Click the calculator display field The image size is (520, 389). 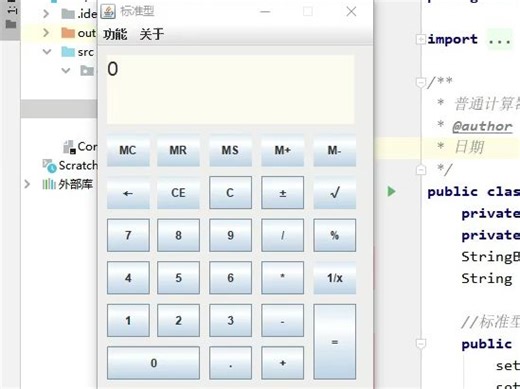tap(230, 89)
